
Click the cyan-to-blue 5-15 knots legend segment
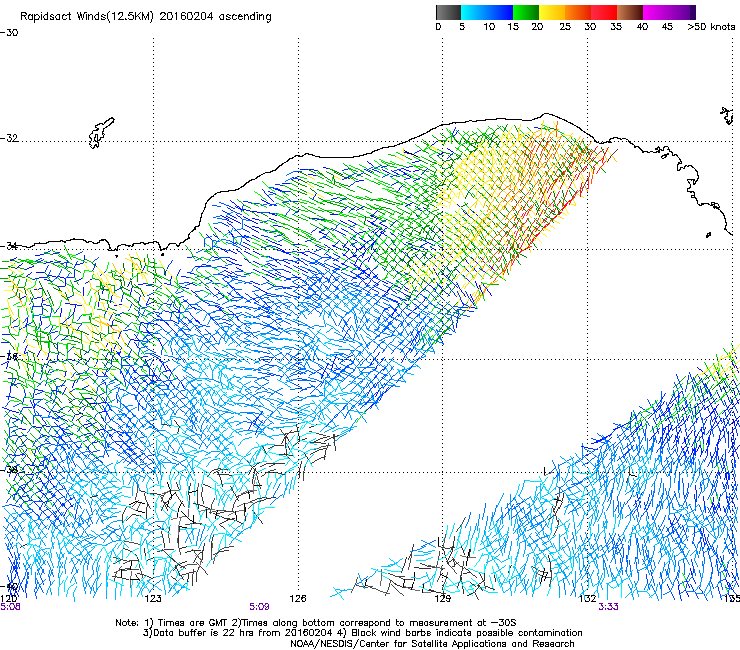pyautogui.click(x=487, y=12)
